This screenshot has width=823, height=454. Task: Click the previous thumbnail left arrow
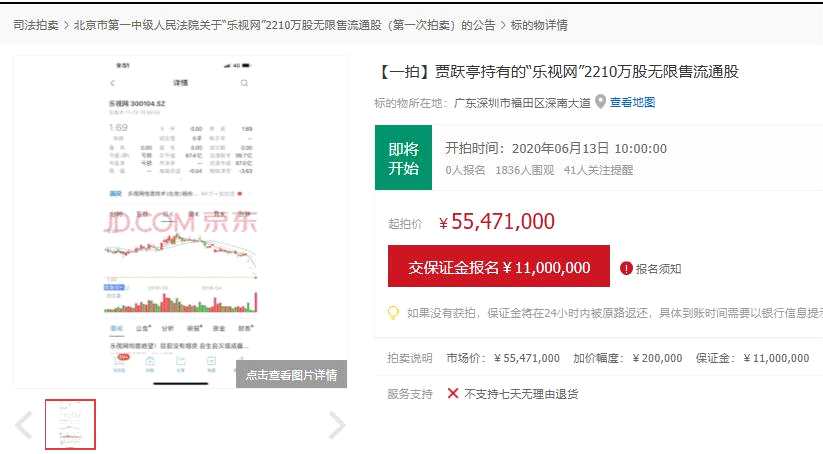click(x=24, y=425)
